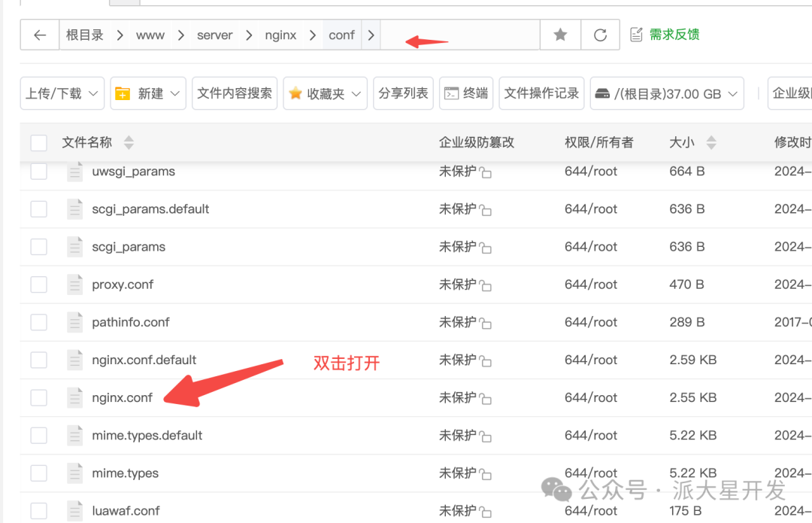Screen dimensions: 812x523
Task: Expand the 上传/下载 dropdown
Action: (62, 93)
